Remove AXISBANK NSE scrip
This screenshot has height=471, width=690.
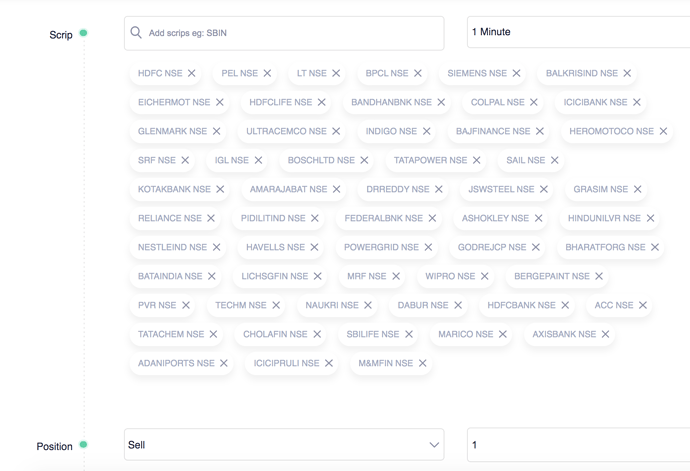(606, 334)
